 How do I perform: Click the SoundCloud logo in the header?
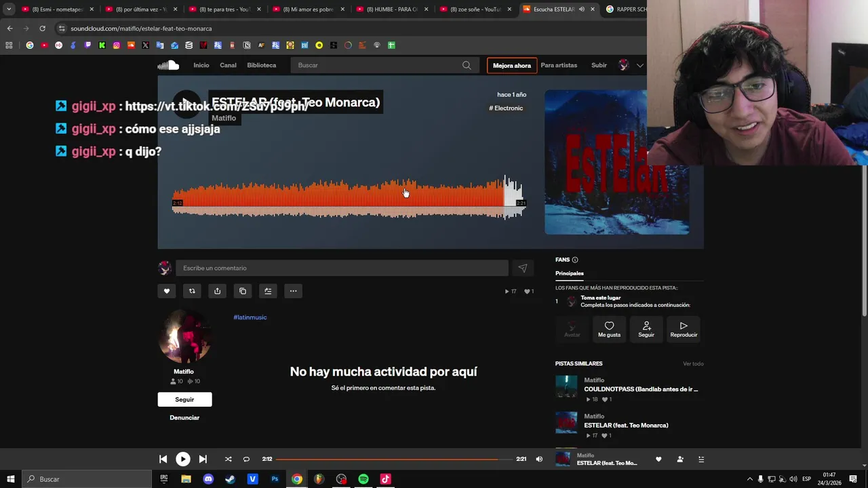(168, 65)
